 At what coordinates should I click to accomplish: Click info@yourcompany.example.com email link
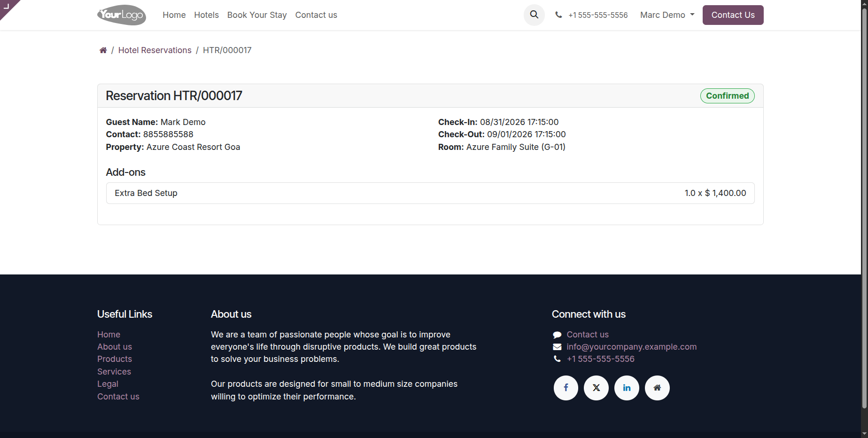tap(632, 347)
